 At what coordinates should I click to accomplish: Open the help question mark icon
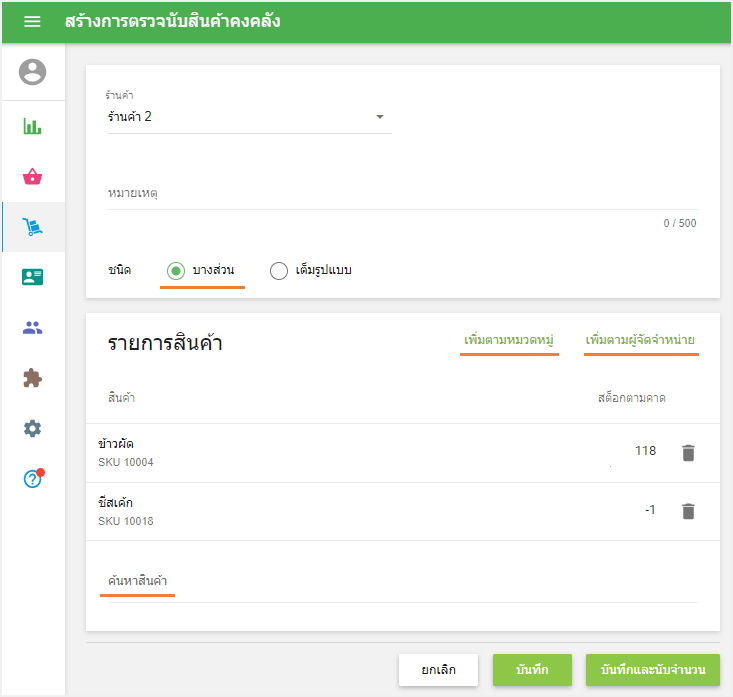[33, 480]
